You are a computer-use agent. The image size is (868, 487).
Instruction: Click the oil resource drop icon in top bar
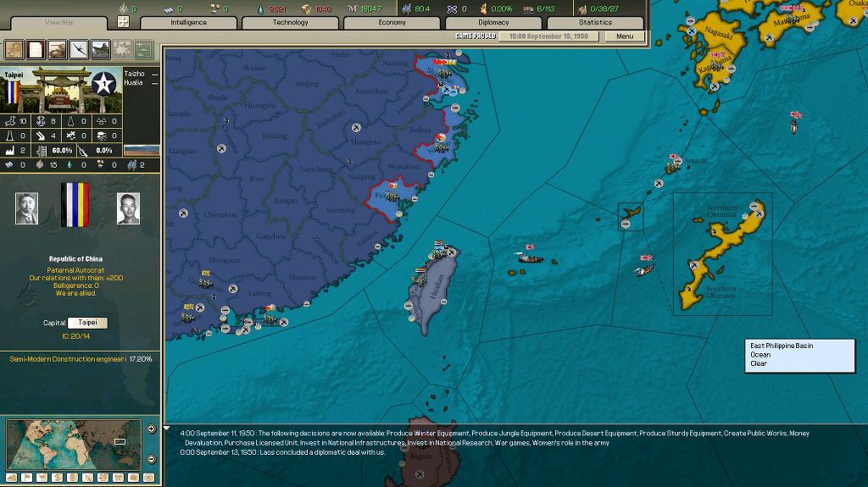tap(261, 8)
